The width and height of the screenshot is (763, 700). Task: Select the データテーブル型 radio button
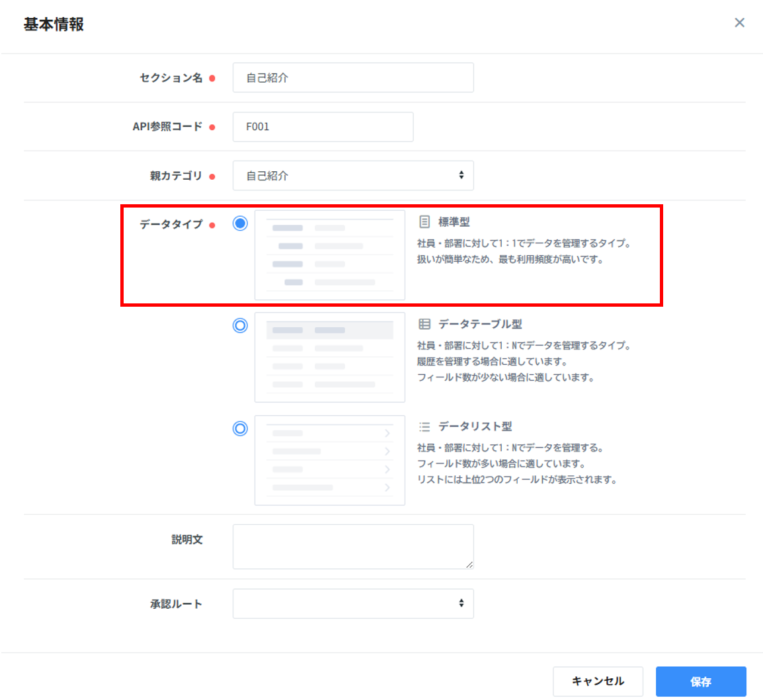[240, 325]
